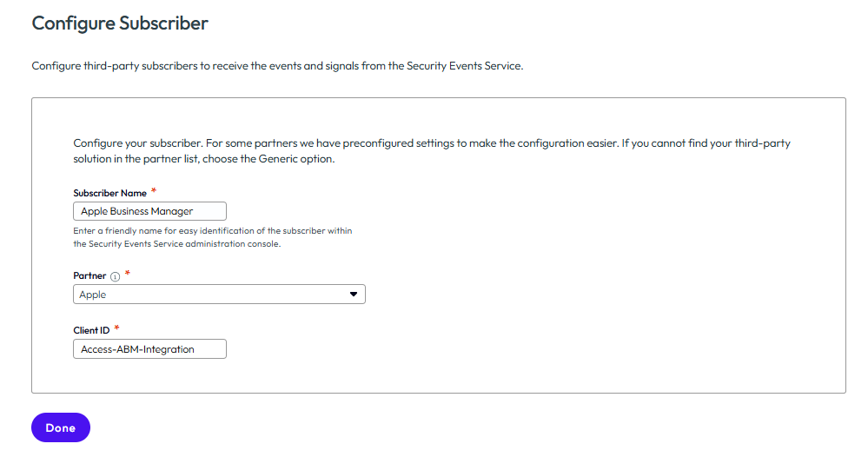The image size is (868, 457).
Task: Open the Partner dropdown arrow
Action: (353, 295)
